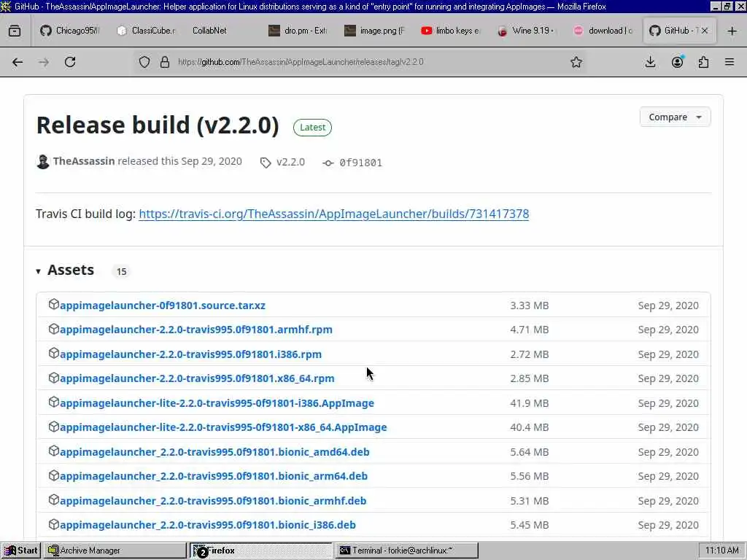Click the forward navigation arrow
747x560 pixels.
[x=44, y=62]
